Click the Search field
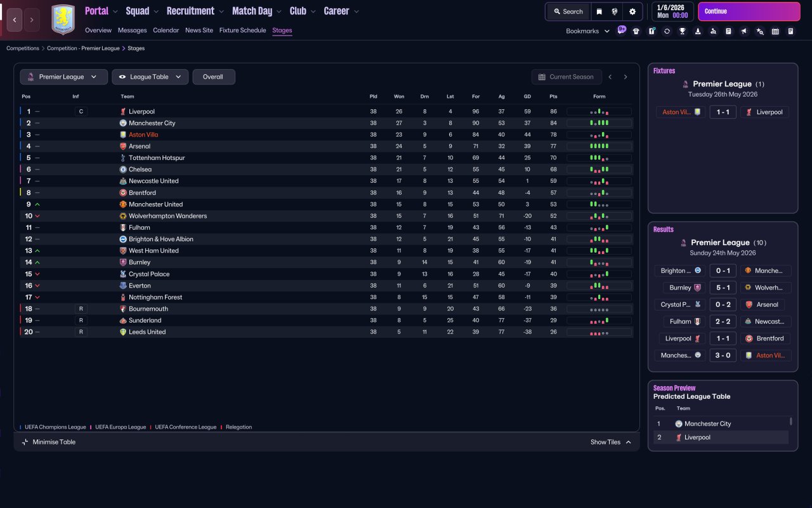Screen dimensions: 812x508 (568, 11)
